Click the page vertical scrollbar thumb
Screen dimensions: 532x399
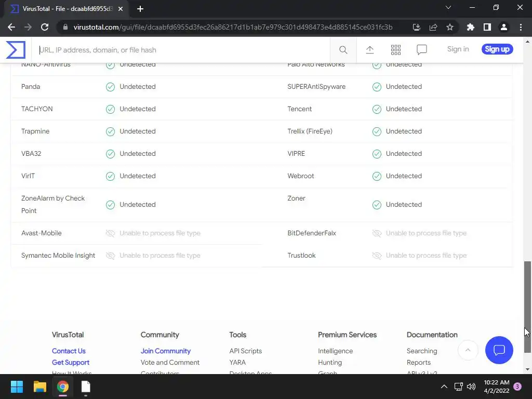click(x=528, y=307)
